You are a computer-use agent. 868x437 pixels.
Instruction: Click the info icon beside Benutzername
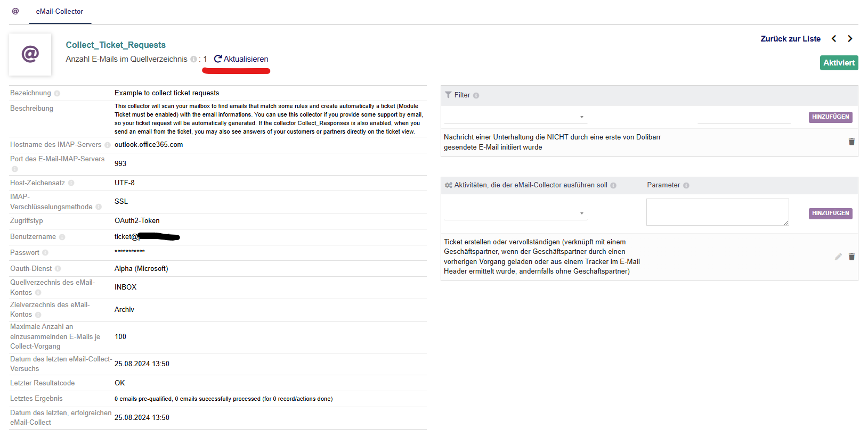[62, 237]
